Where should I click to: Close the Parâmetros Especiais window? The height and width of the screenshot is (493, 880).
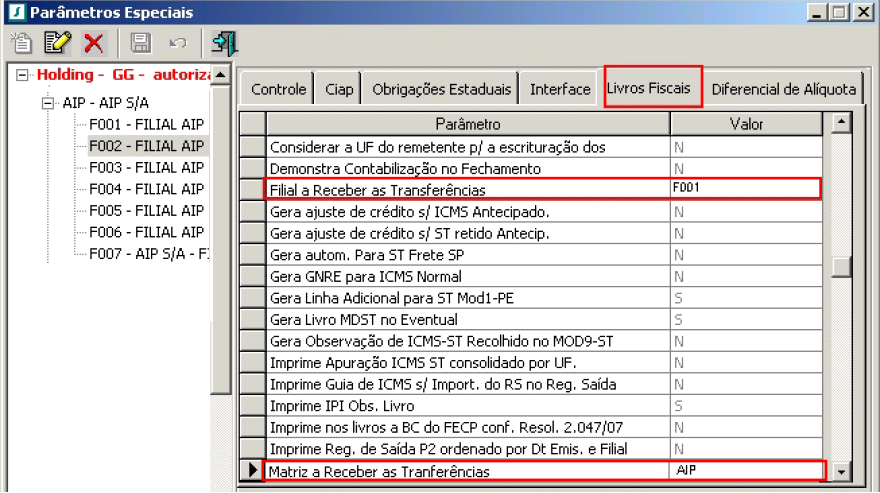point(864,12)
